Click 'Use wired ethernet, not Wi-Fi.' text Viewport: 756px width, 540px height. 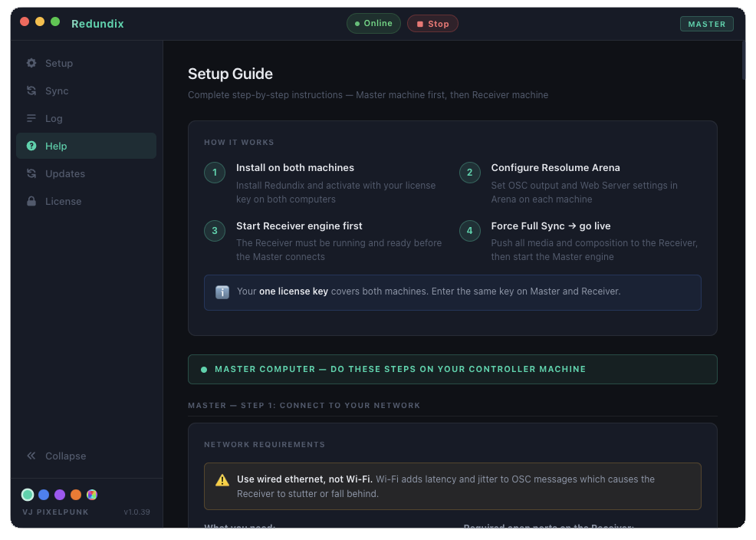304,479
